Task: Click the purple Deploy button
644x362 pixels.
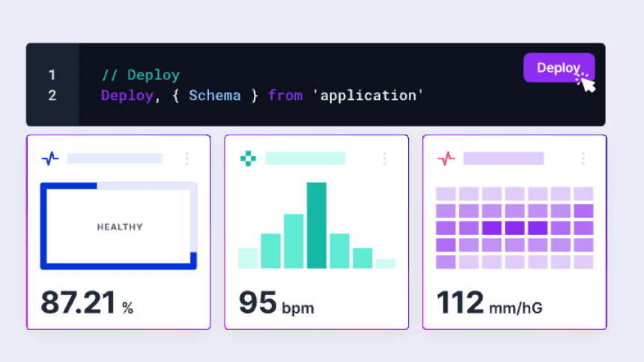Action: pos(559,68)
